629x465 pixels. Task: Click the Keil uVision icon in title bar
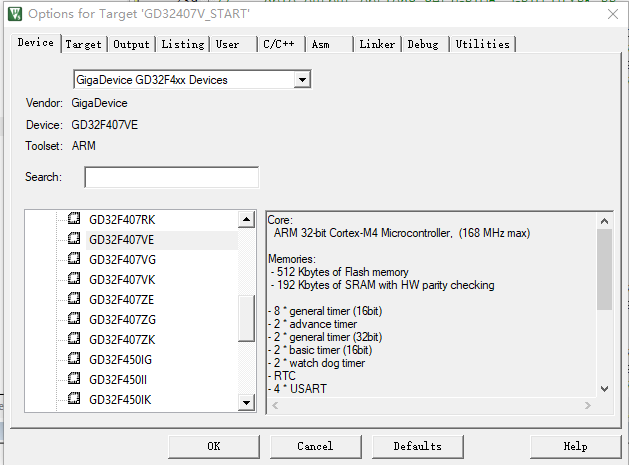point(15,14)
